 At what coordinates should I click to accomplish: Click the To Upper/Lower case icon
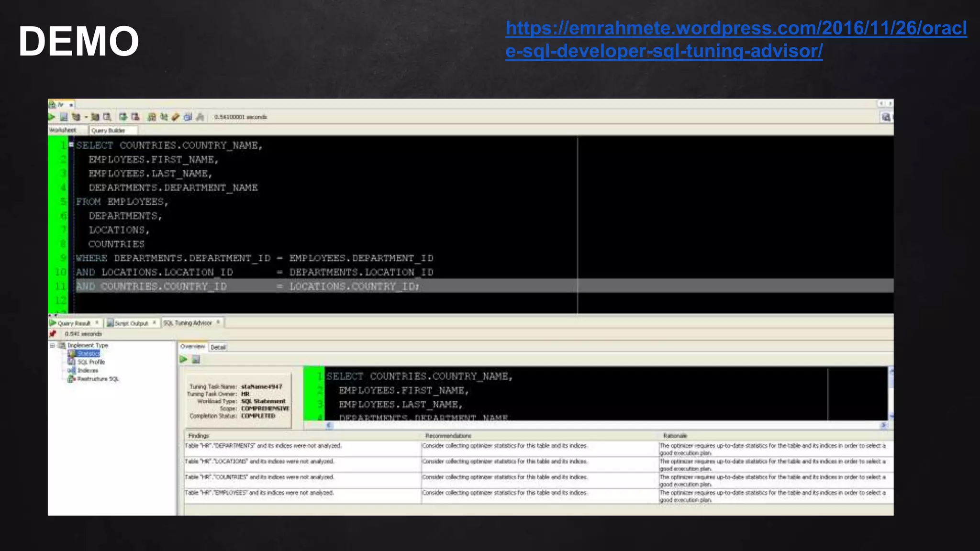click(164, 117)
